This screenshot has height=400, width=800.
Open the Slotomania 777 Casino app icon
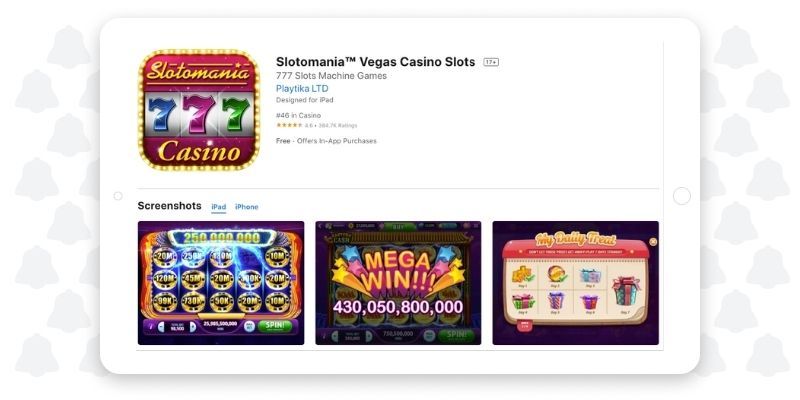(x=198, y=110)
